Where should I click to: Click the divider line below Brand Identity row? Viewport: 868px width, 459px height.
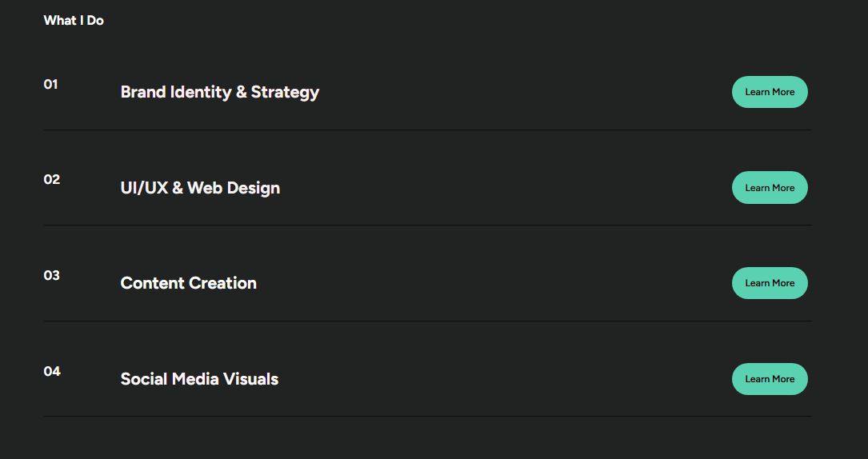click(x=427, y=130)
